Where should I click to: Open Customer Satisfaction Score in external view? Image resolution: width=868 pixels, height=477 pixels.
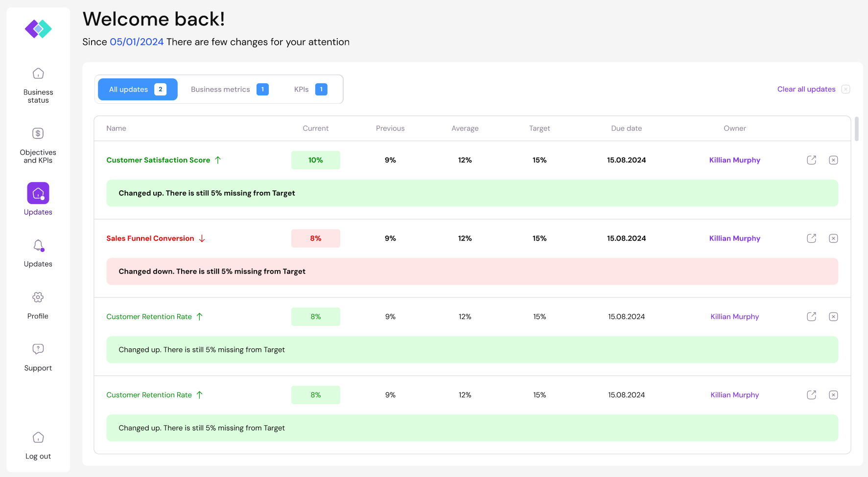[811, 160]
